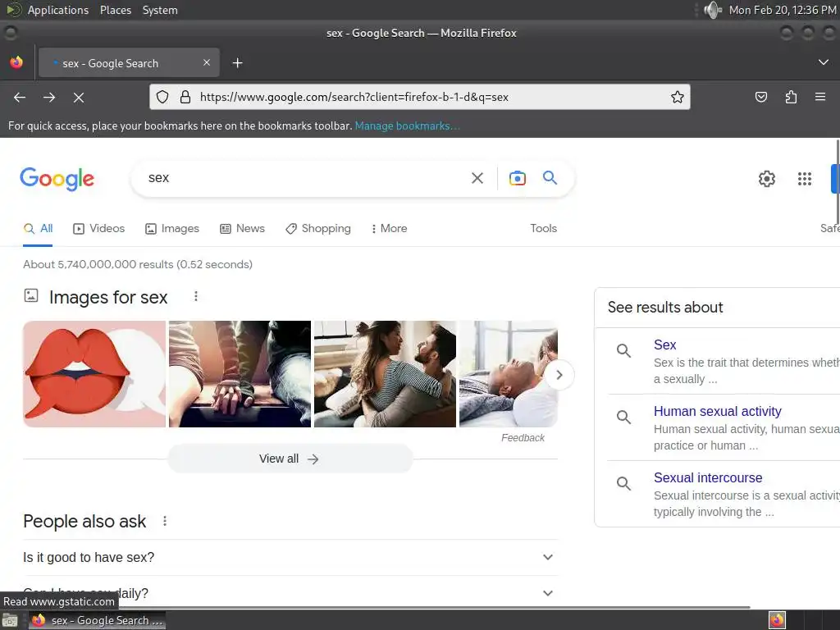The height and width of the screenshot is (630, 840).
Task: Open a new browser tab
Action: tap(237, 63)
